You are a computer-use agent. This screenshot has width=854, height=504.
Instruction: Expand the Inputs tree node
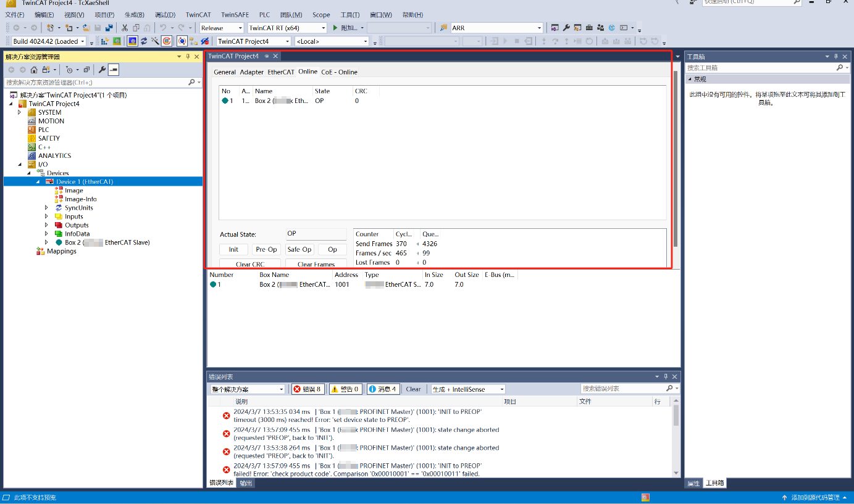(46, 217)
